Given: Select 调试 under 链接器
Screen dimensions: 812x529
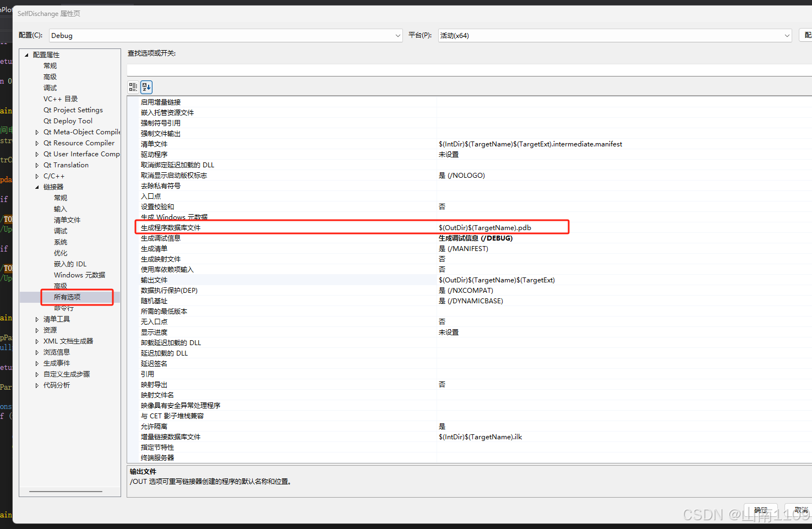Looking at the screenshot, I should coord(61,231).
